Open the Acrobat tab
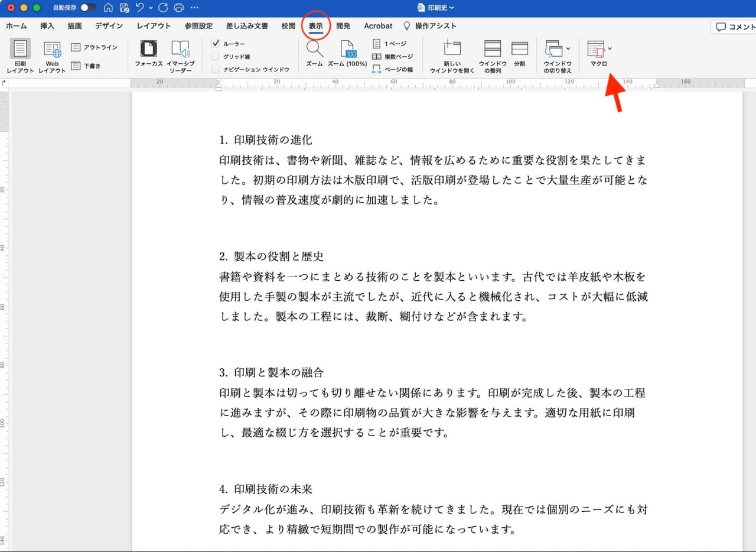The image size is (756, 552). point(378,26)
